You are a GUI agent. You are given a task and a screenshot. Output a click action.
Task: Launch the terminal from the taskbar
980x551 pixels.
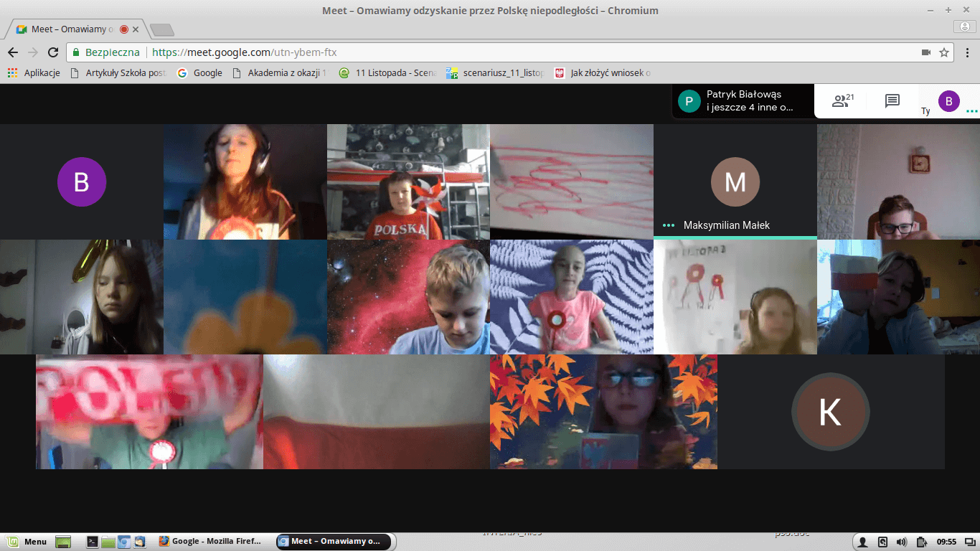click(93, 542)
